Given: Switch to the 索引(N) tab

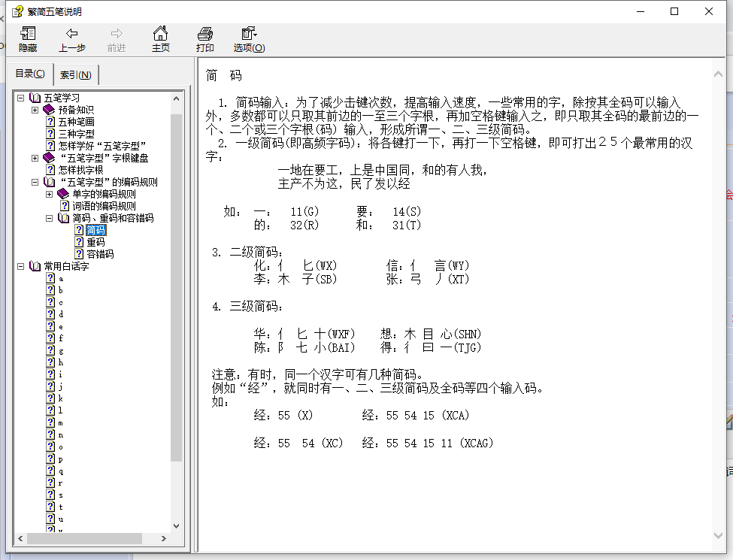Looking at the screenshot, I should (x=76, y=74).
